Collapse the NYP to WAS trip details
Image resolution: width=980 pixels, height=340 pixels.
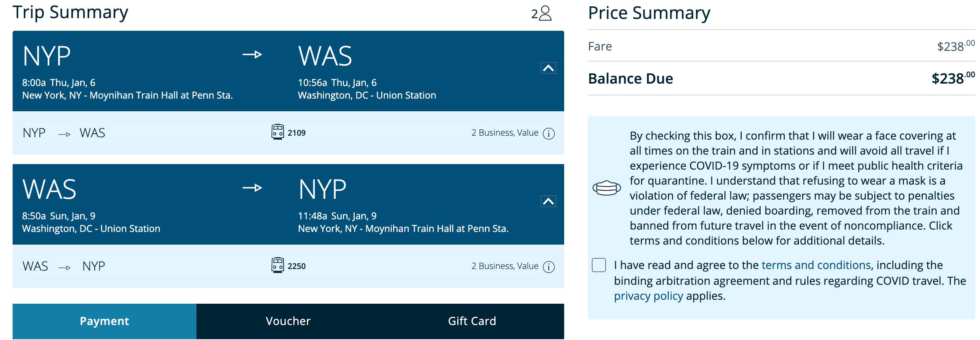click(548, 68)
